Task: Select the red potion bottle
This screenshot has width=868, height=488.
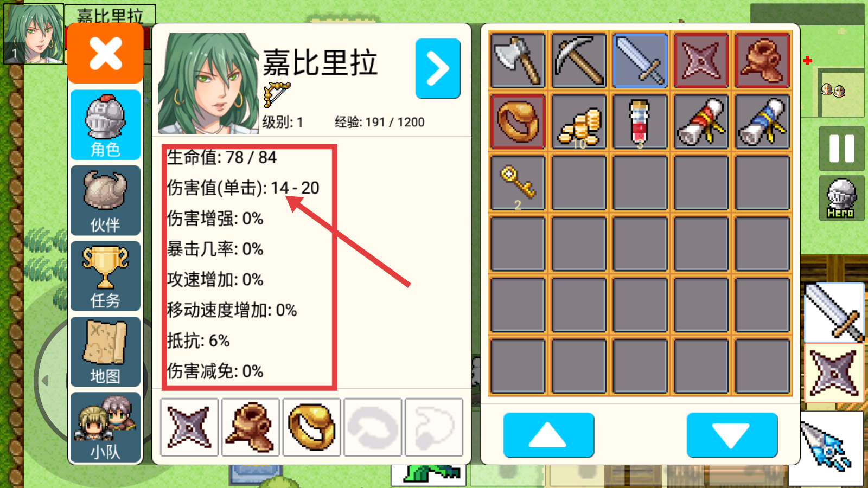Action: 640,121
